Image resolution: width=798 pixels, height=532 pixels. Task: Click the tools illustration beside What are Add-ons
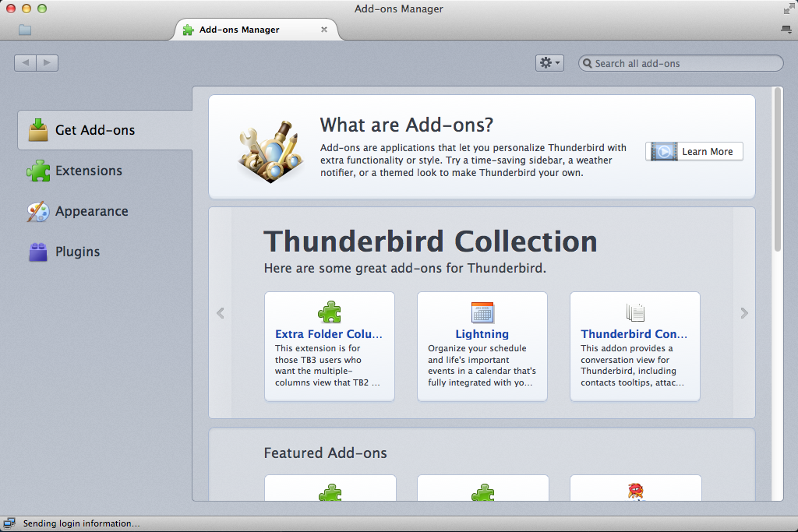pos(270,150)
